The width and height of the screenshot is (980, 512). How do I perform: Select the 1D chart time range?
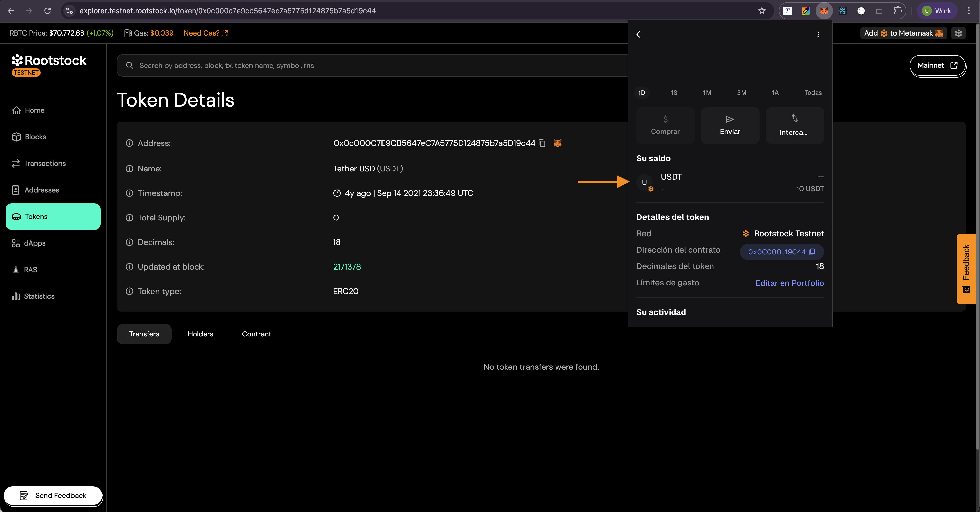point(642,92)
